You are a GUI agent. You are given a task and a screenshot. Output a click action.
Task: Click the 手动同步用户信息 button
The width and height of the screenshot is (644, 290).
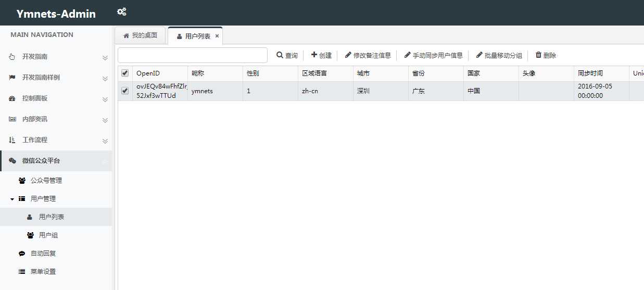click(433, 55)
